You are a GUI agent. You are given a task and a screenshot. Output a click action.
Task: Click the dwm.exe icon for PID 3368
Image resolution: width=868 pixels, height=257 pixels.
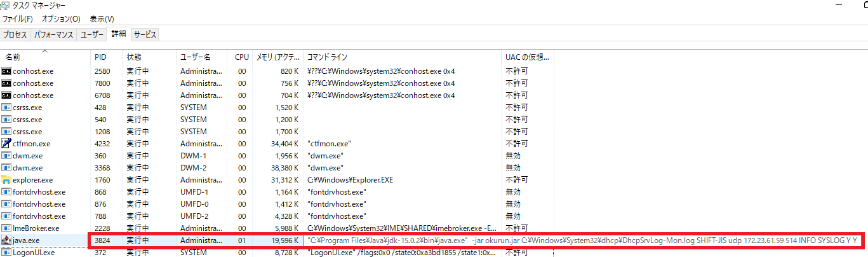(x=6, y=168)
